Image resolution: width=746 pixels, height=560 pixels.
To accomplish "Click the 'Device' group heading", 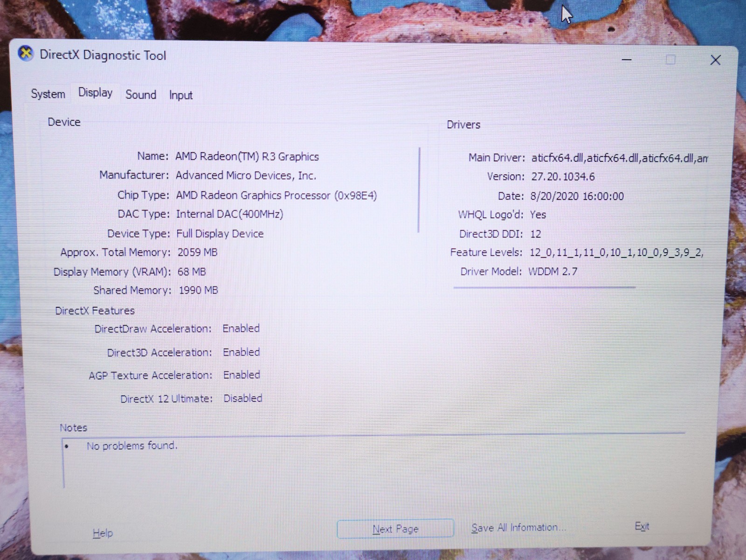I will point(64,122).
